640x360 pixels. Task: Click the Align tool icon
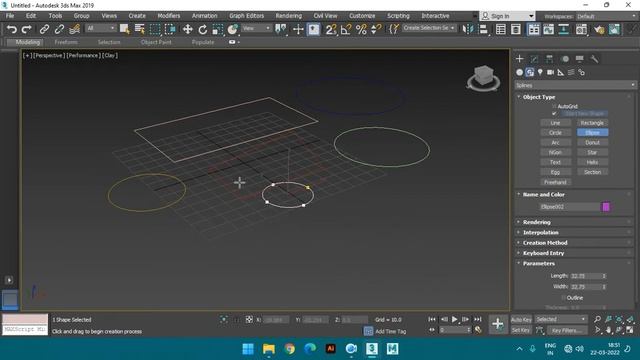pyautogui.click(x=483, y=29)
